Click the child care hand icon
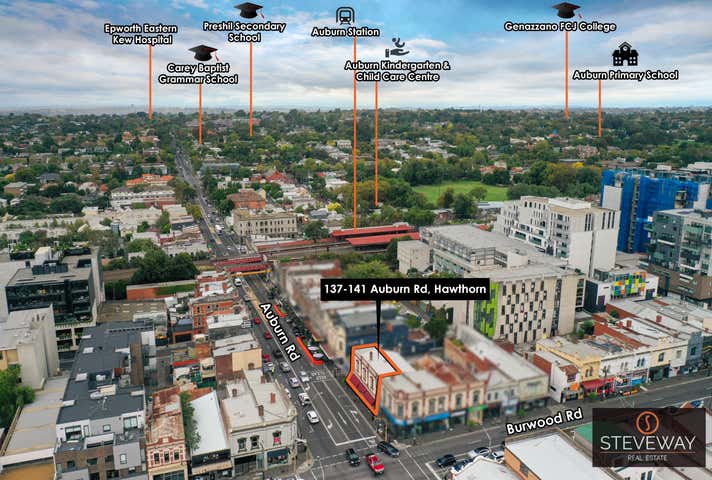Screen dimensions: 712x480 397,47
